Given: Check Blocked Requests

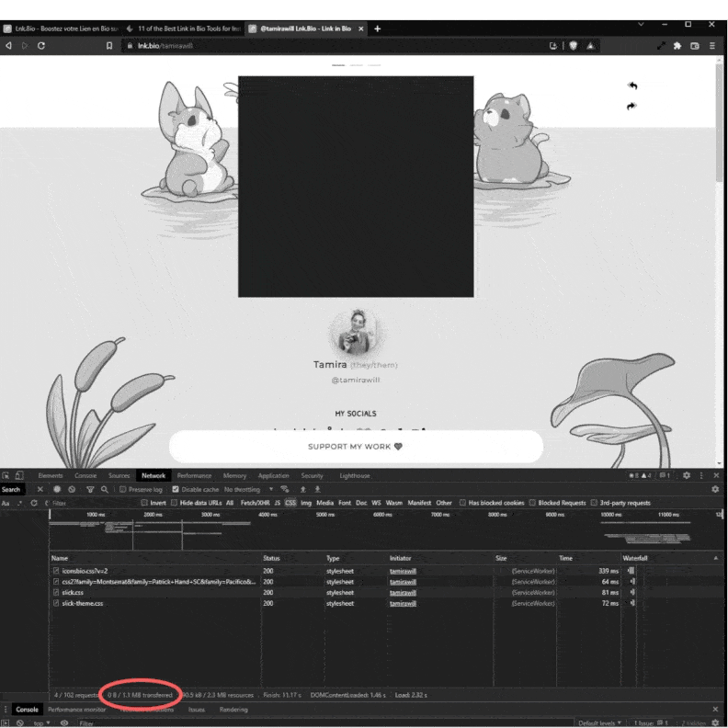Looking at the screenshot, I should (x=532, y=503).
